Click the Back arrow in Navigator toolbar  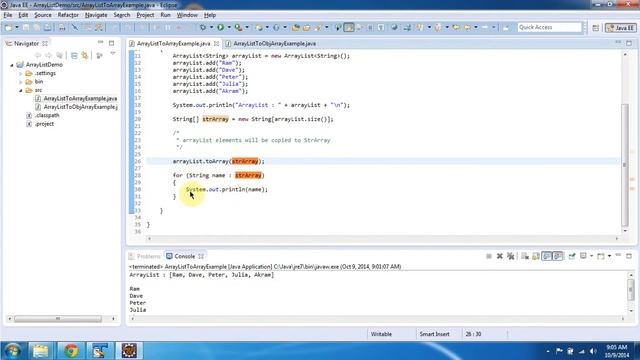[38, 56]
